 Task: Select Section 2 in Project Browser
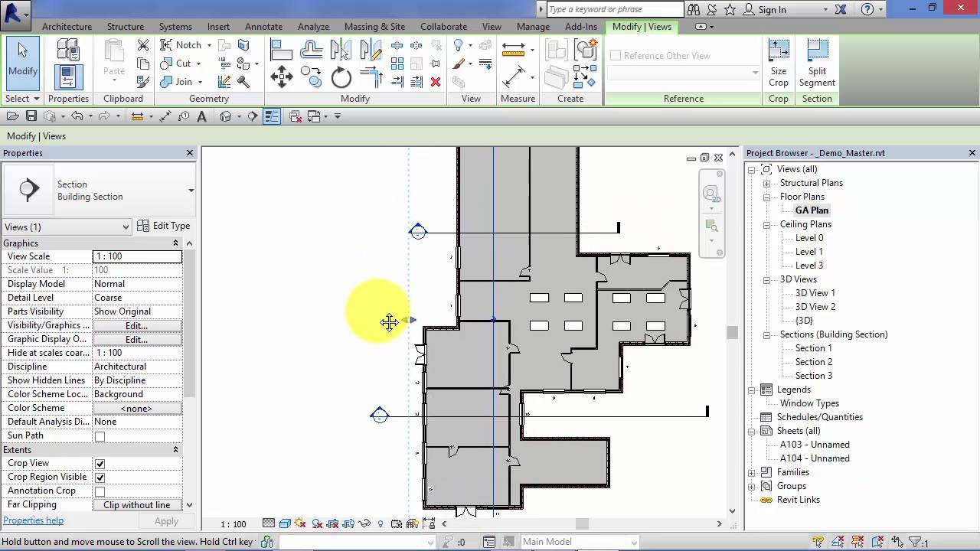click(813, 362)
